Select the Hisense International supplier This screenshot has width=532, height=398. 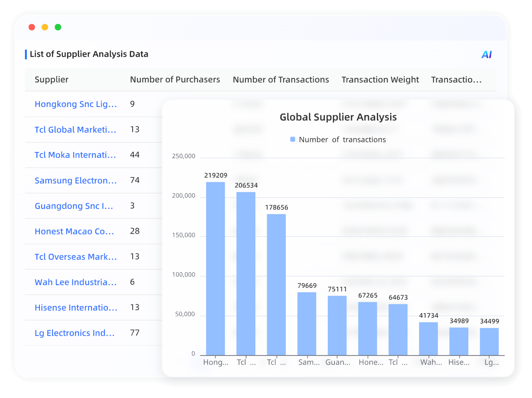point(76,307)
